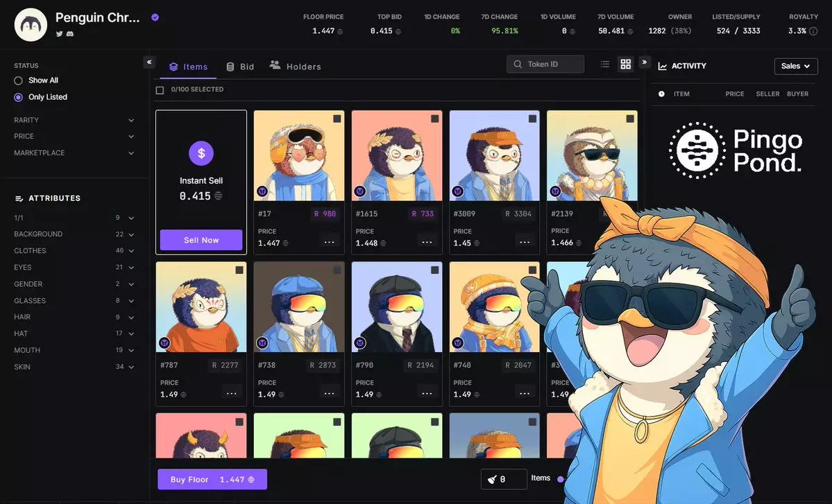
Task: Click the Sell Now button
Action: point(201,240)
